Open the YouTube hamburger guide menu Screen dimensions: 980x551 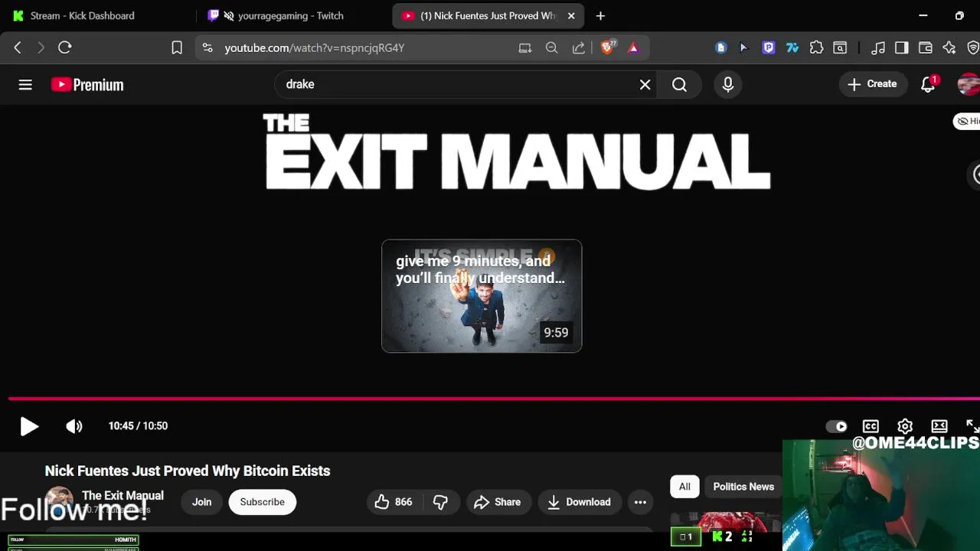[x=25, y=85]
